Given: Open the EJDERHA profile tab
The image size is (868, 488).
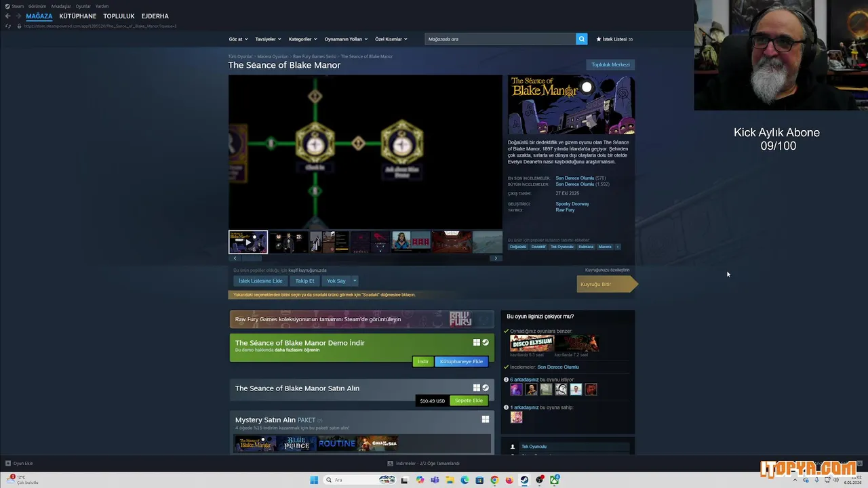Looking at the screenshot, I should point(155,16).
